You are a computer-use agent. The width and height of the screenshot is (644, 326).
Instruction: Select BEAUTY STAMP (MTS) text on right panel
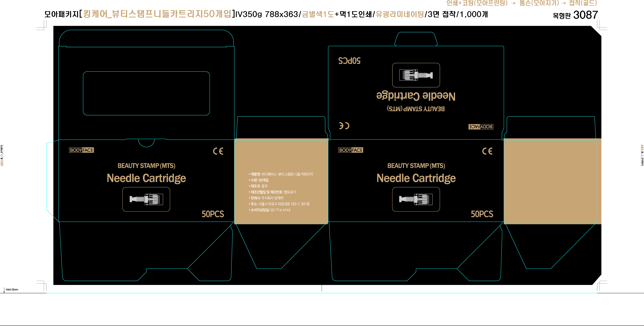416,166
